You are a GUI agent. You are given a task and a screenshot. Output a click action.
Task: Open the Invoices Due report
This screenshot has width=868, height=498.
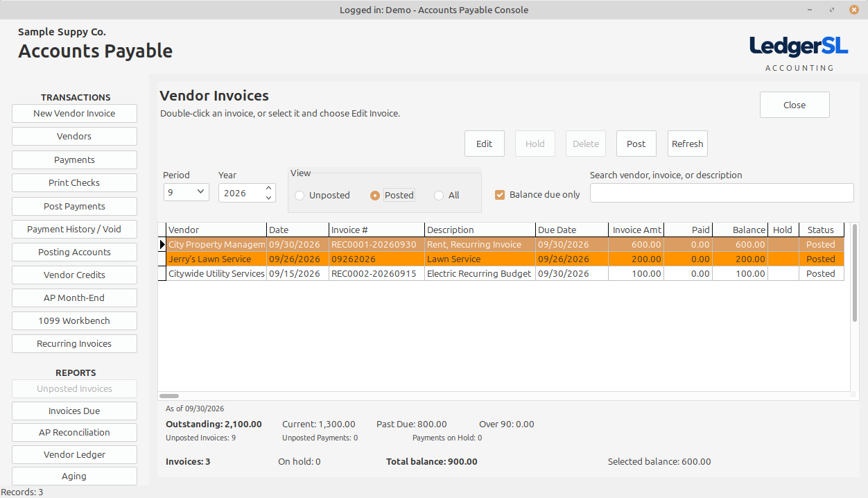74,411
